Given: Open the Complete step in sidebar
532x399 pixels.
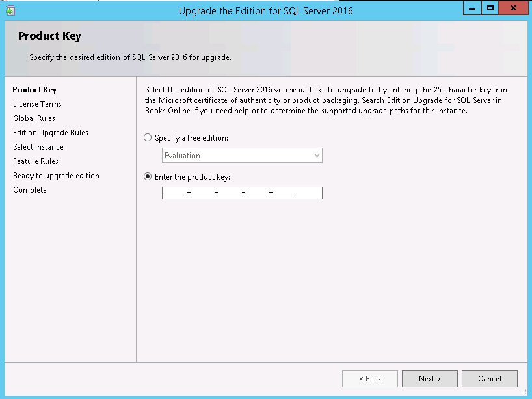Looking at the screenshot, I should click(x=29, y=189).
